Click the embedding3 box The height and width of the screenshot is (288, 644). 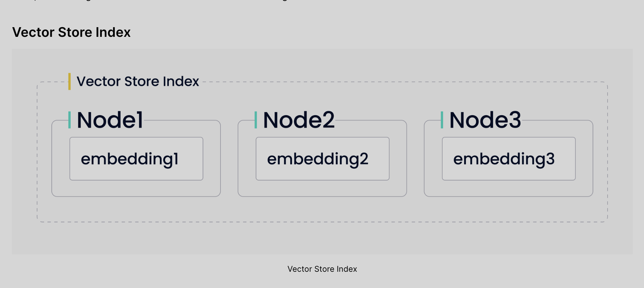click(509, 159)
